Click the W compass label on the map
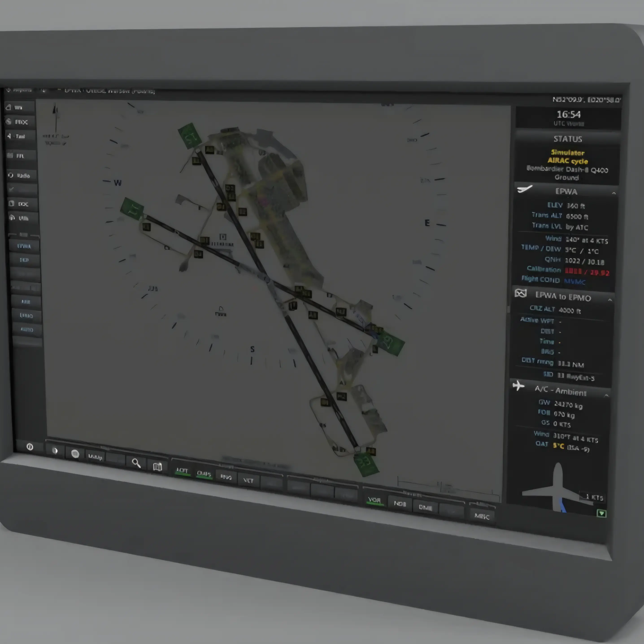This screenshot has height=644, width=644. (118, 183)
